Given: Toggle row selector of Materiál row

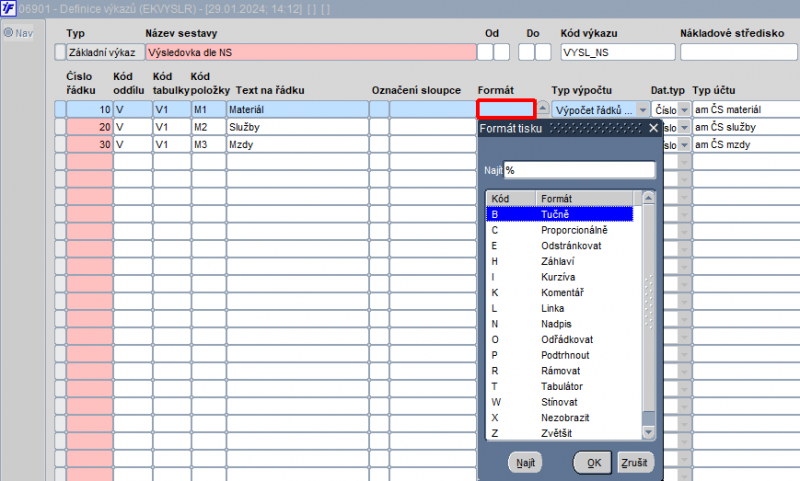Looking at the screenshot, I should (x=60, y=109).
